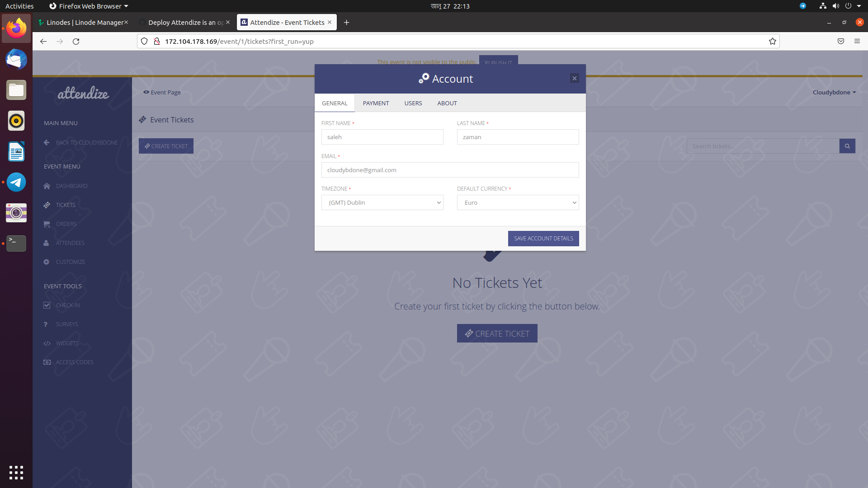
Task: Click the small Create Ticket button
Action: click(x=166, y=146)
